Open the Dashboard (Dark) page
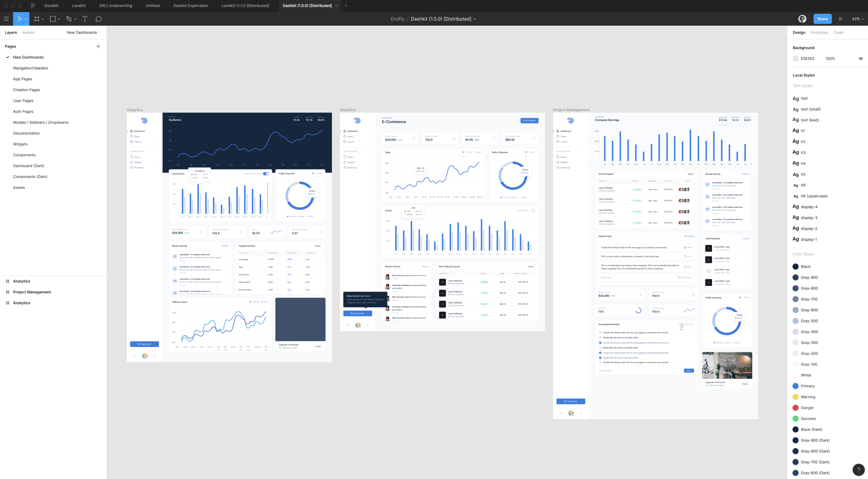 click(x=28, y=166)
